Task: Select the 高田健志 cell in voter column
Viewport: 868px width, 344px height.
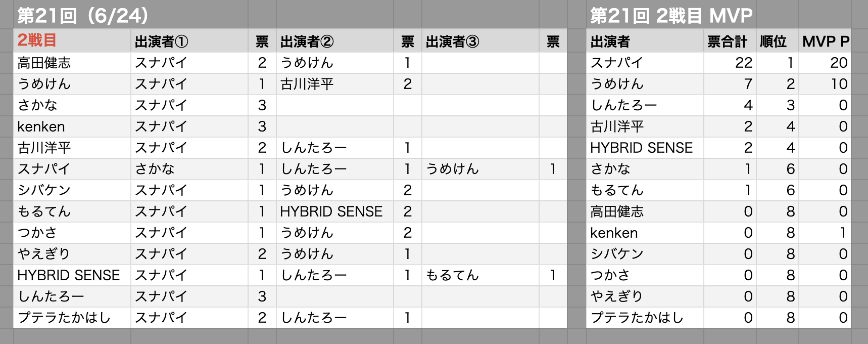Action: click(72, 63)
